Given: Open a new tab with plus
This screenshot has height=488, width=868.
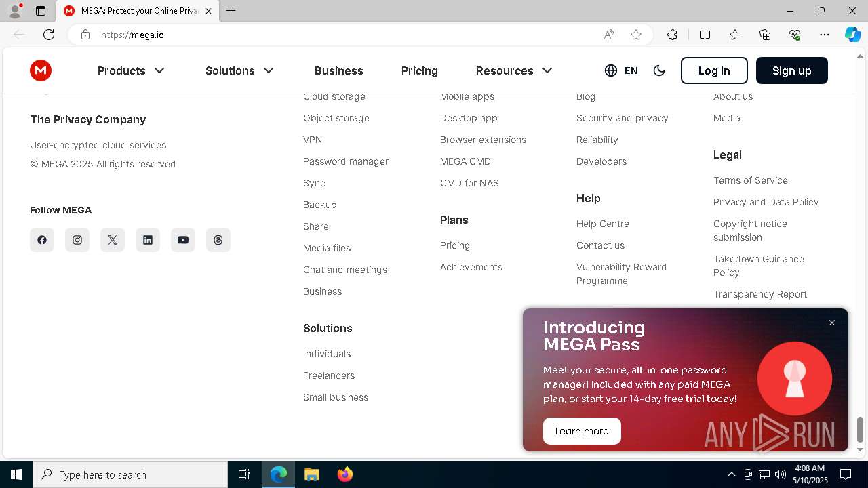Looking at the screenshot, I should (x=231, y=11).
